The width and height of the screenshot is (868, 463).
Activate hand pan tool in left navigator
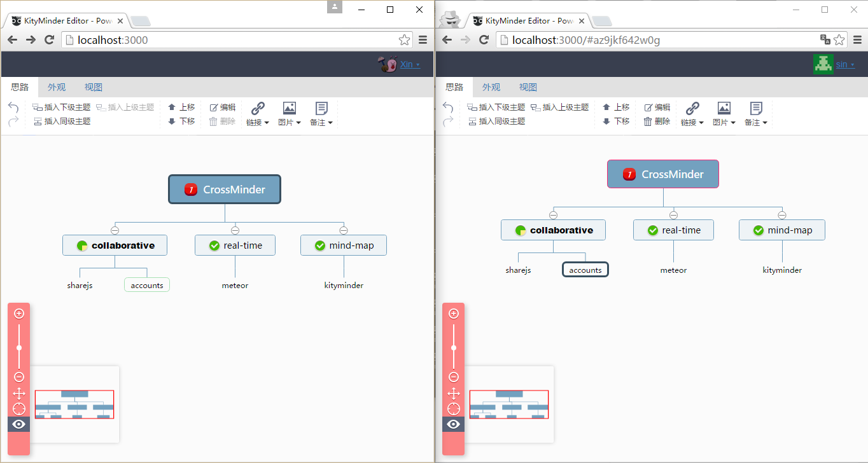(19, 393)
